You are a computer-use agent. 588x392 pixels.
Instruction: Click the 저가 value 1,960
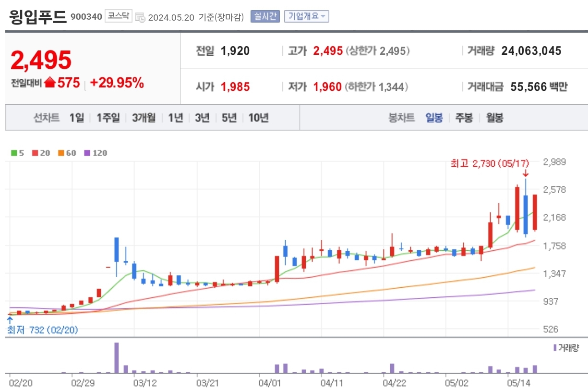click(327, 87)
